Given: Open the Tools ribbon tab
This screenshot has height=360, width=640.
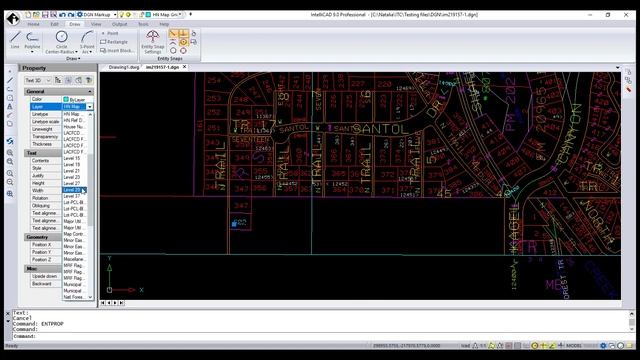Looking at the screenshot, I should pos(143,24).
